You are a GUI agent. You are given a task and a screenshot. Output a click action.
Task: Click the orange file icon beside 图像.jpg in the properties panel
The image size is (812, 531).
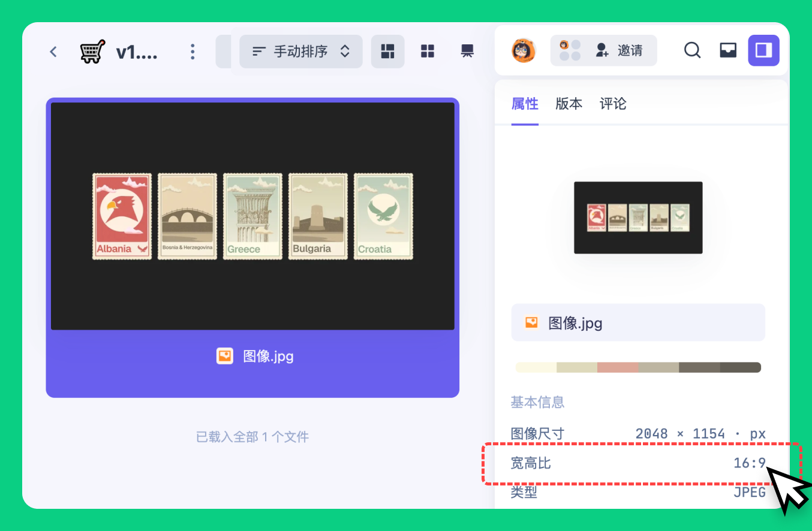tap(531, 323)
